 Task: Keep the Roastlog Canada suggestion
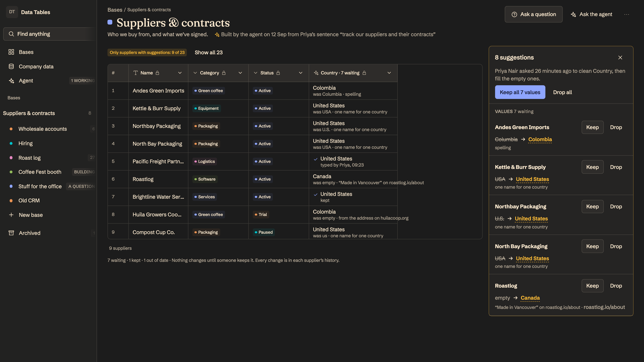592,286
